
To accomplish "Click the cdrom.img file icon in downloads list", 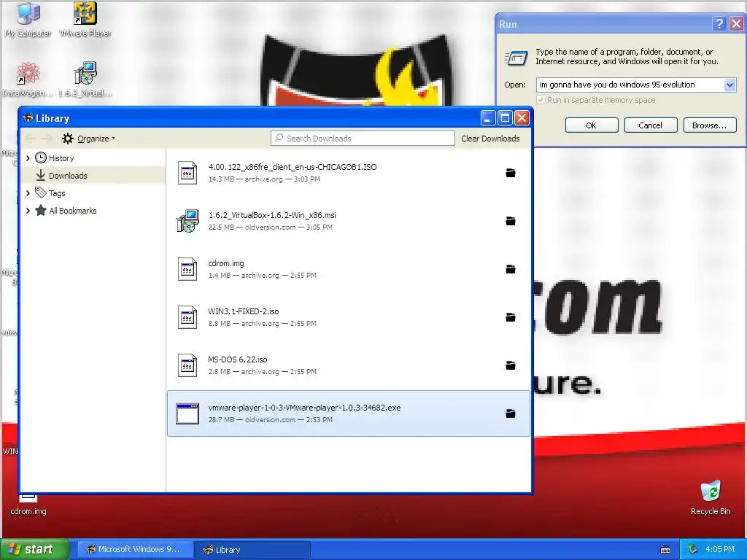I will pyautogui.click(x=187, y=269).
